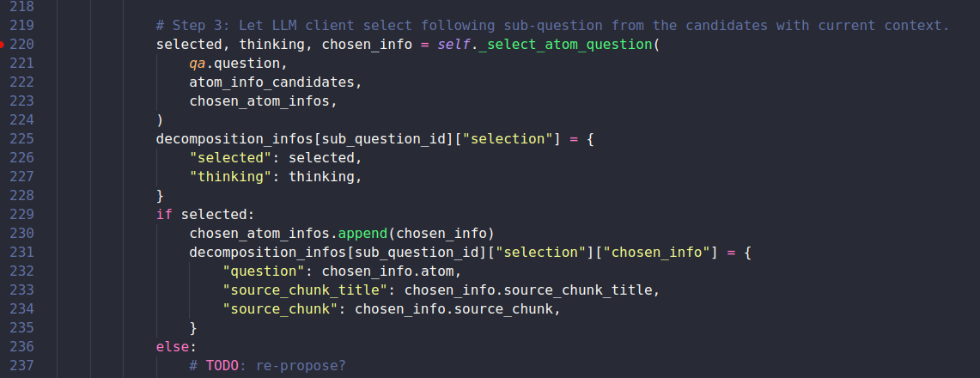Click line number 229 in the gutter
The height and width of the screenshot is (378, 980).
click(x=21, y=214)
